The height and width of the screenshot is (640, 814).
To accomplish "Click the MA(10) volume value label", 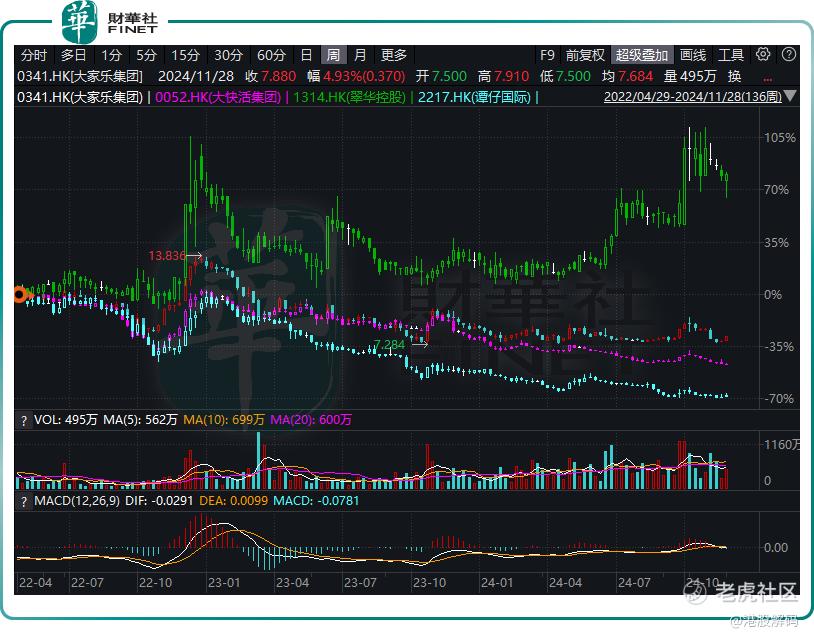I will click(x=224, y=420).
